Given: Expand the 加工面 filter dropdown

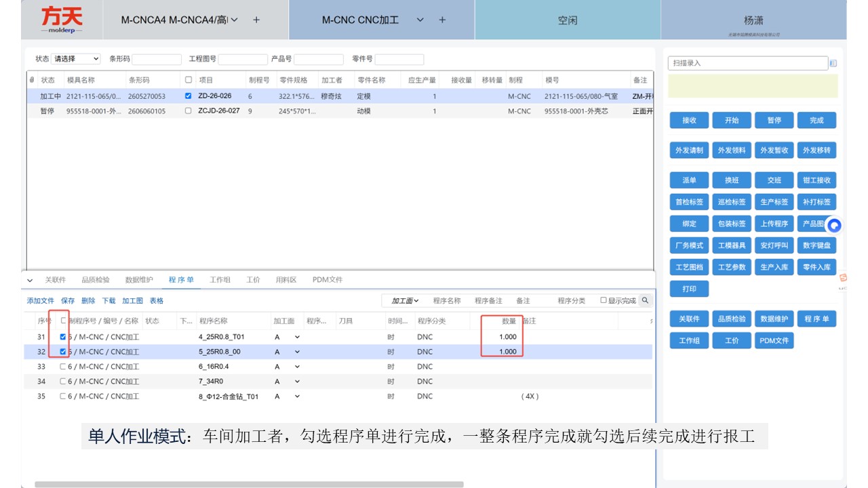Looking at the screenshot, I should [404, 300].
